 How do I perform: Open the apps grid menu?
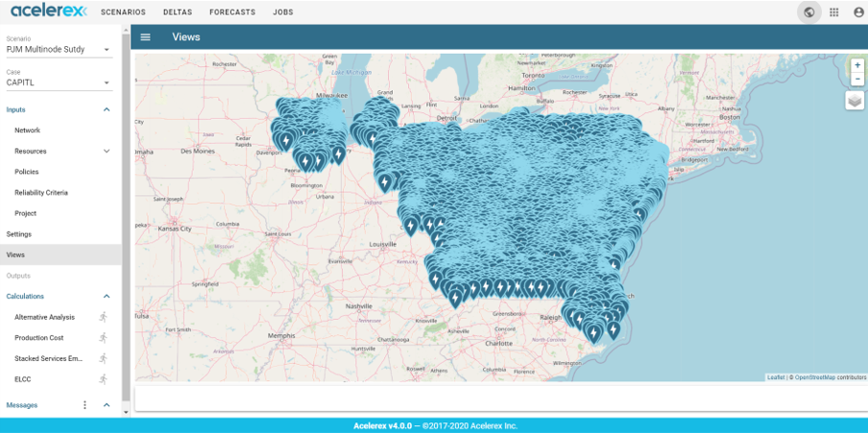coord(834,12)
